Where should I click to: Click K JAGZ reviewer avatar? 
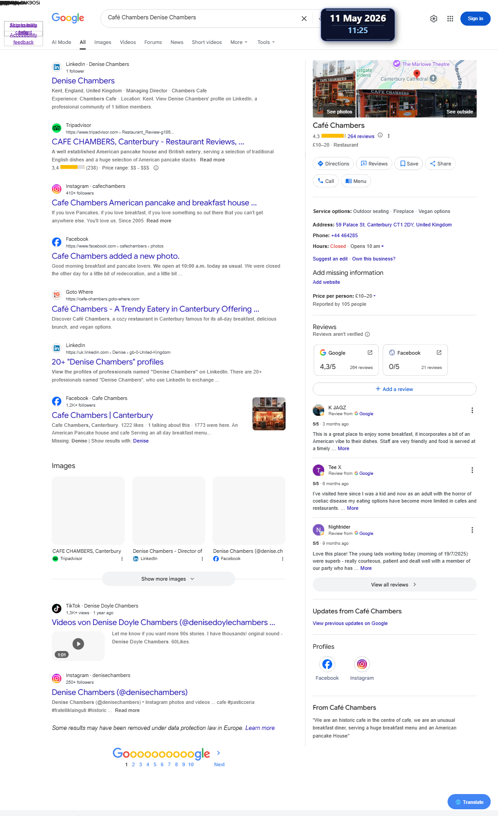point(318,410)
